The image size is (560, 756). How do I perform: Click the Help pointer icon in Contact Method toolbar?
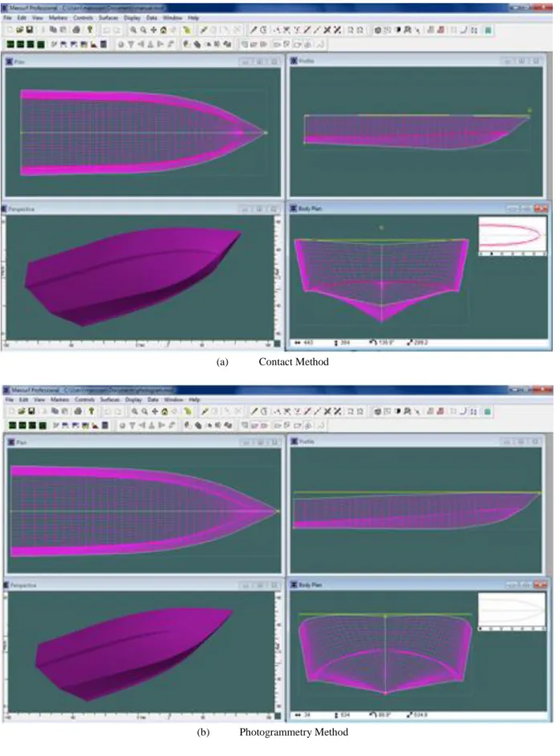tap(90, 30)
